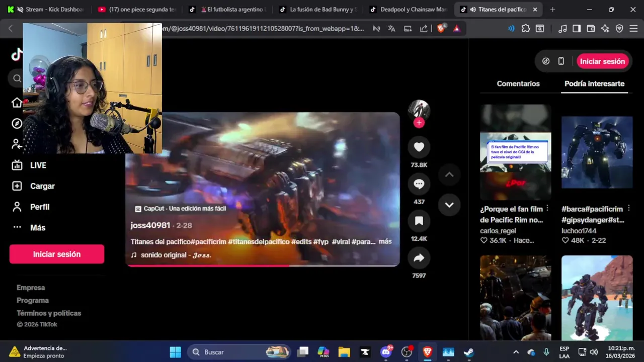Open the carlos_regel Pacific Rim video thumbnail
644x362 pixels.
point(515,152)
